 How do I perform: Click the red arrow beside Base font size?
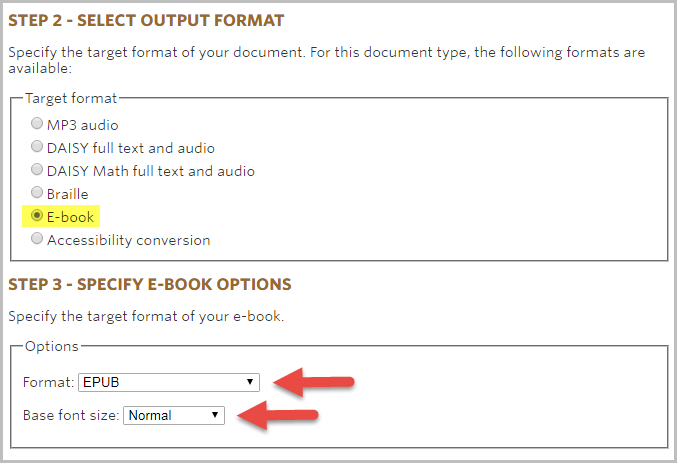point(280,416)
